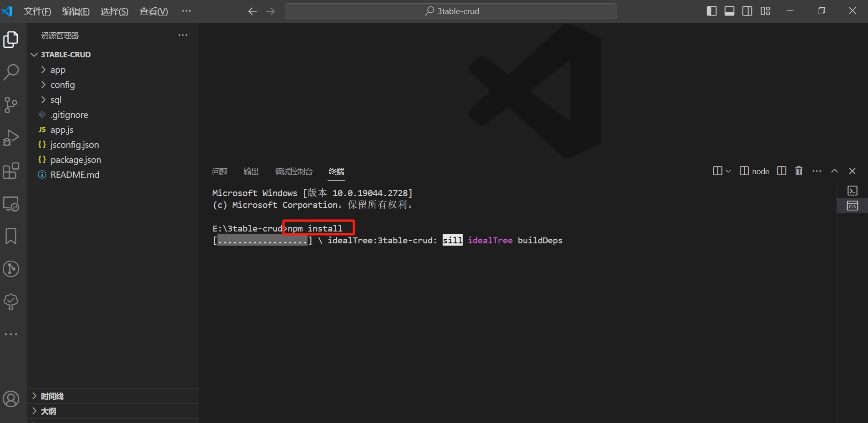Open the Accounts icon at bottom
The width and height of the screenshot is (868, 423).
pyautogui.click(x=11, y=399)
